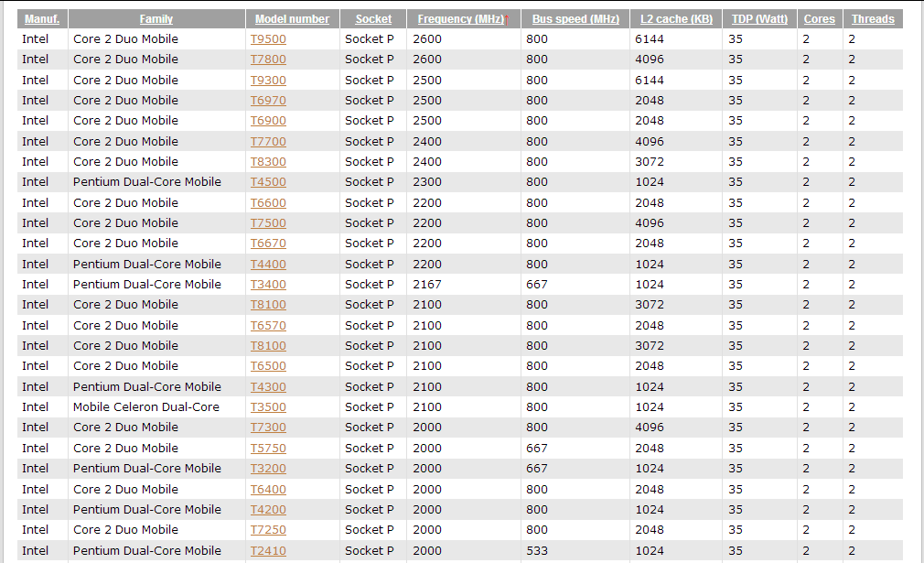Open the T6970 model link

268,100
